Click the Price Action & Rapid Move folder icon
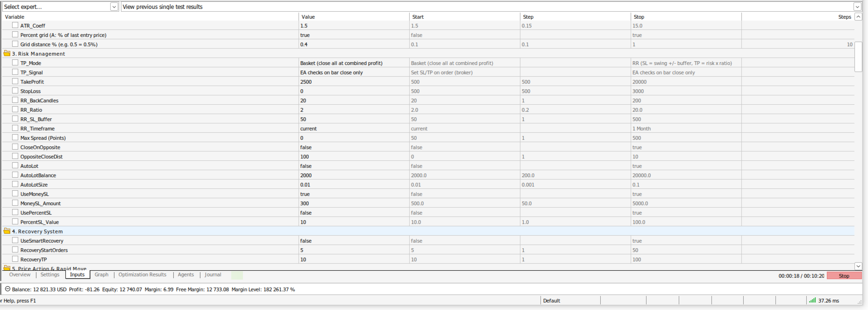Screen dimensions: 868x310 pos(7,268)
